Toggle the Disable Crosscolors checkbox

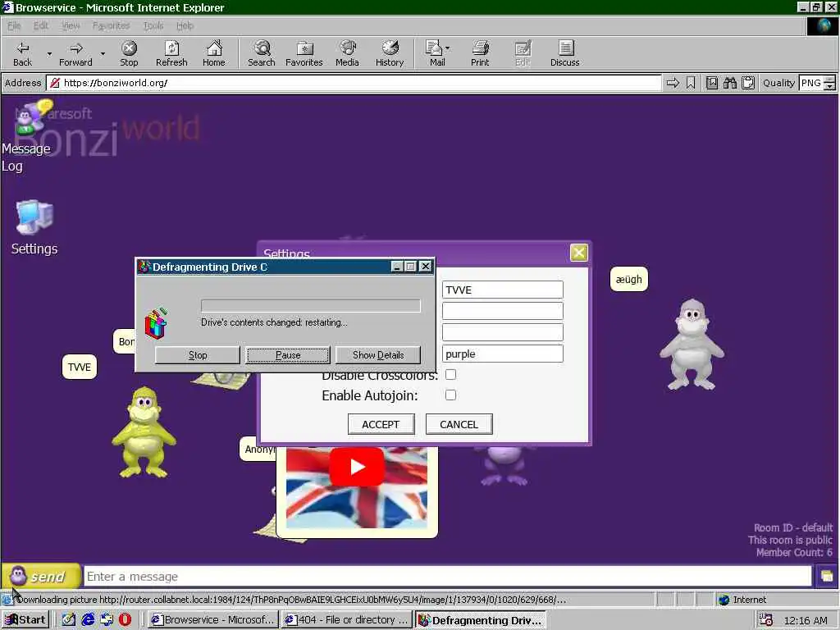pyautogui.click(x=450, y=374)
